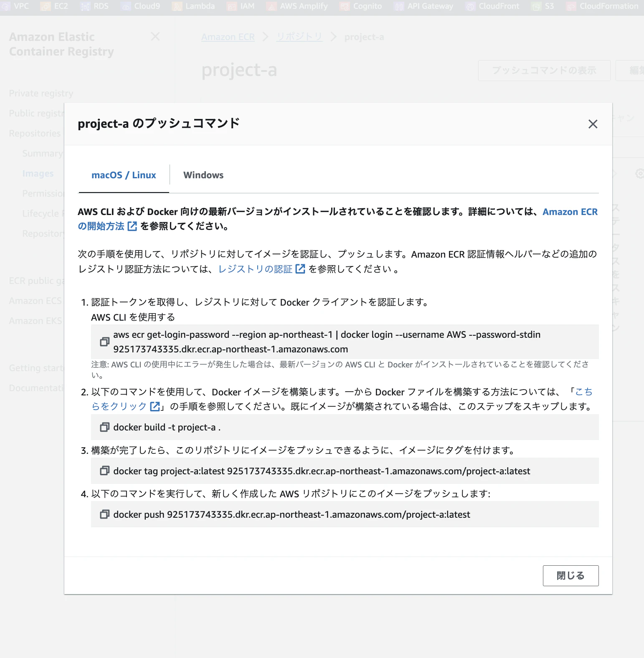Select Images in the sidebar
This screenshot has height=658, width=644.
38,173
